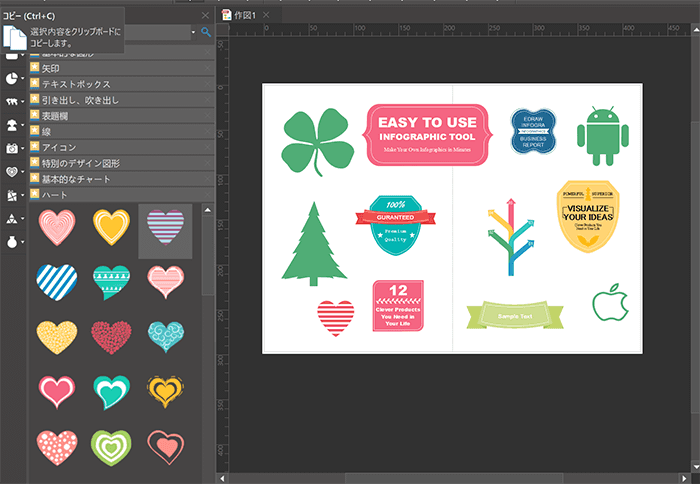Screen dimensions: 700x484
Task: Pick the green concentric heart
Action: point(111,447)
